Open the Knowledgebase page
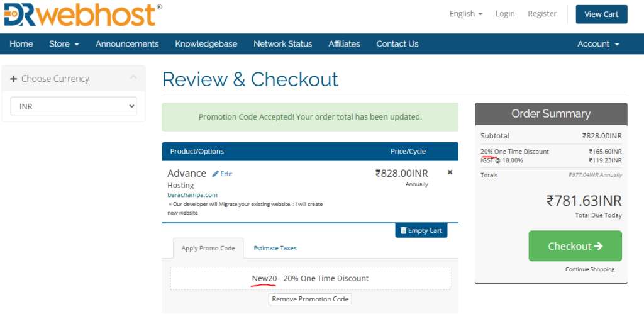The width and height of the screenshot is (644, 314). pyautogui.click(x=206, y=43)
